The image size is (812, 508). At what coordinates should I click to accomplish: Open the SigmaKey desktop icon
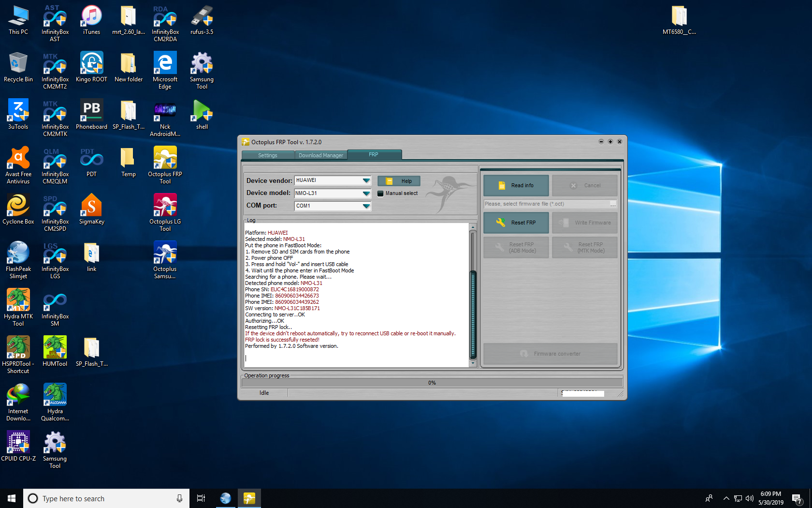(x=91, y=209)
